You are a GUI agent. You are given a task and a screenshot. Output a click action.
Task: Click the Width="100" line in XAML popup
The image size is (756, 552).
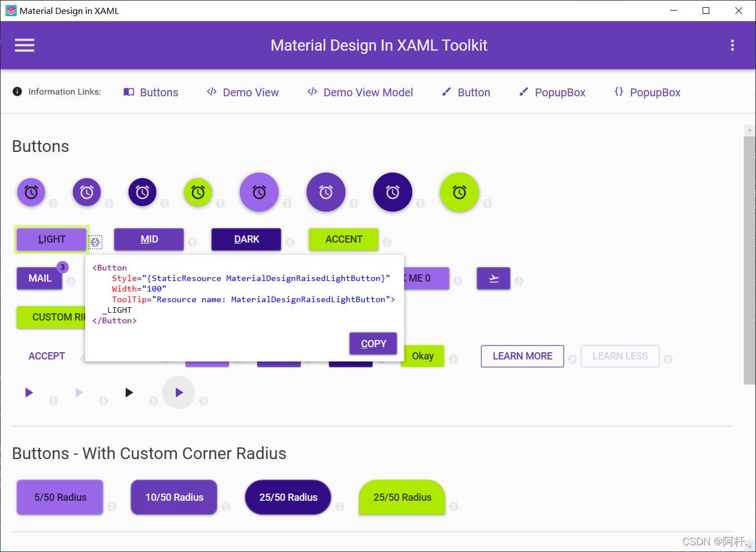click(139, 289)
